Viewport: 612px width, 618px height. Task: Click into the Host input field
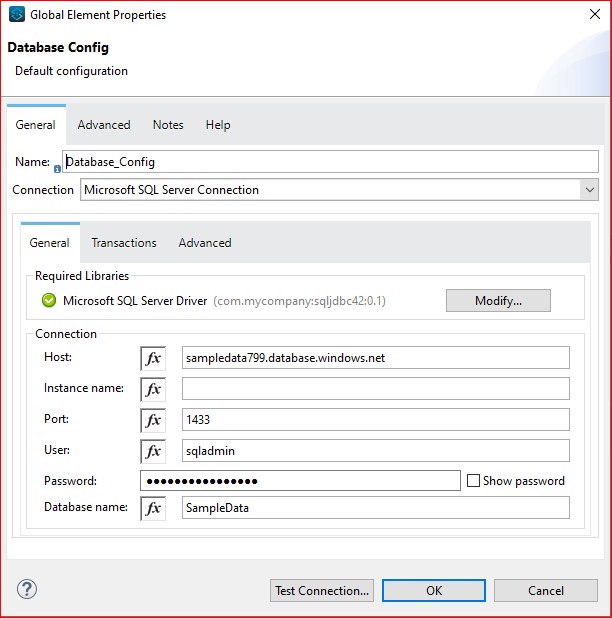coord(376,357)
